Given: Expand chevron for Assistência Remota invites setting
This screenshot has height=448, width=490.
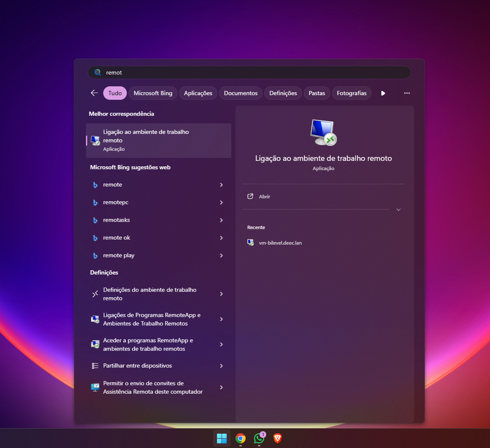Looking at the screenshot, I should (x=221, y=387).
